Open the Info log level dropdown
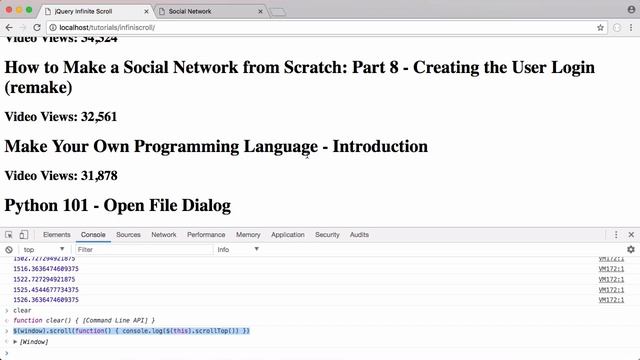This screenshot has height=360, width=640. 238,249
